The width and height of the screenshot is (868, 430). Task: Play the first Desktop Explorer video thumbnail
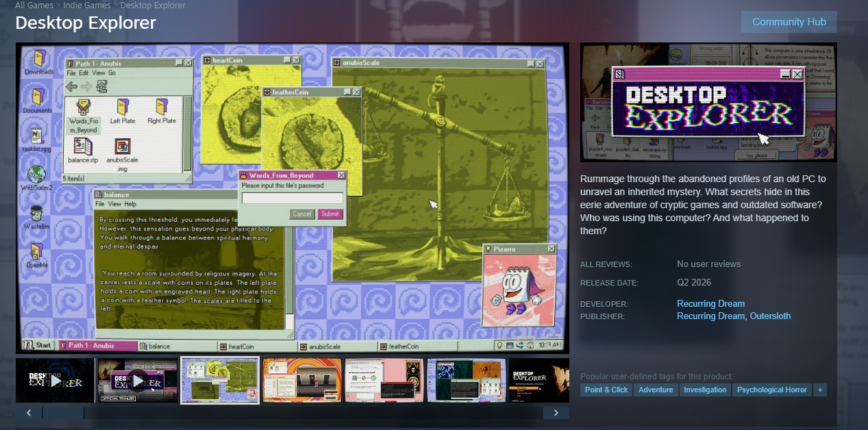click(x=55, y=380)
